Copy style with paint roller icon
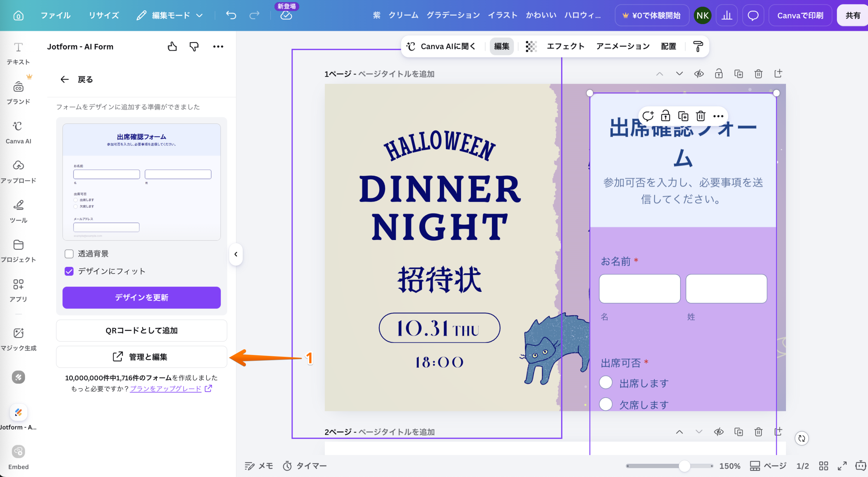The height and width of the screenshot is (477, 868). pyautogui.click(x=698, y=46)
